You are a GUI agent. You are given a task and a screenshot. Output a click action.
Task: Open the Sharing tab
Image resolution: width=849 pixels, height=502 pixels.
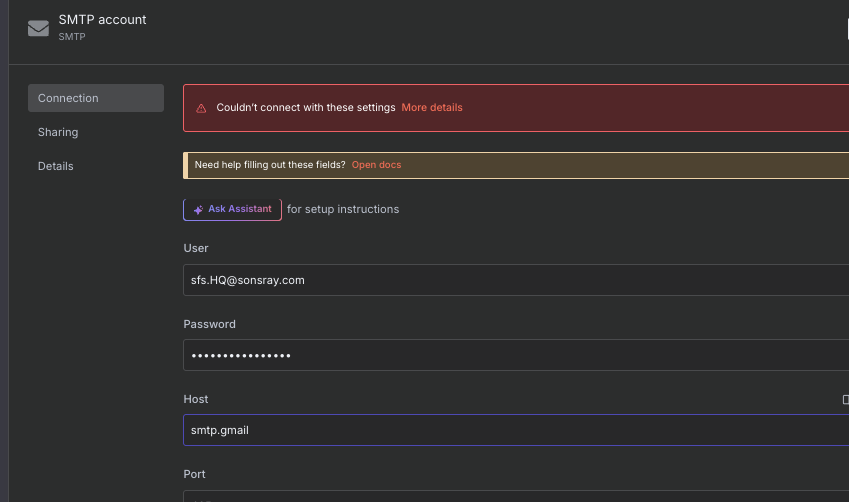58,132
